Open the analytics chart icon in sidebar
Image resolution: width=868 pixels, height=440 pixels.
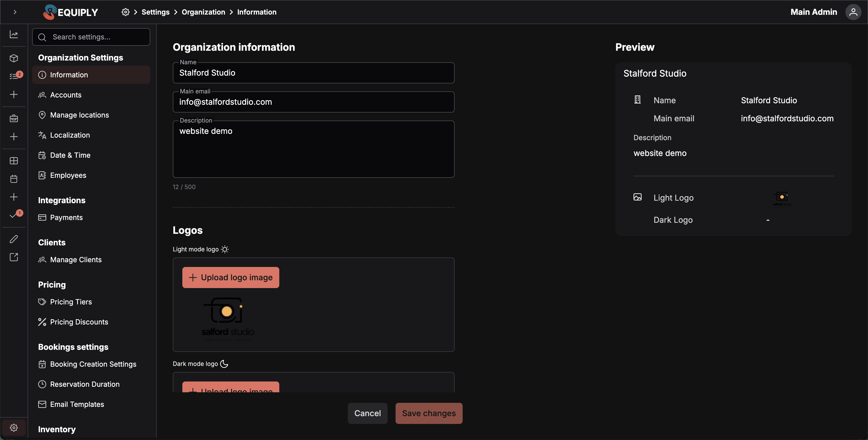14,34
